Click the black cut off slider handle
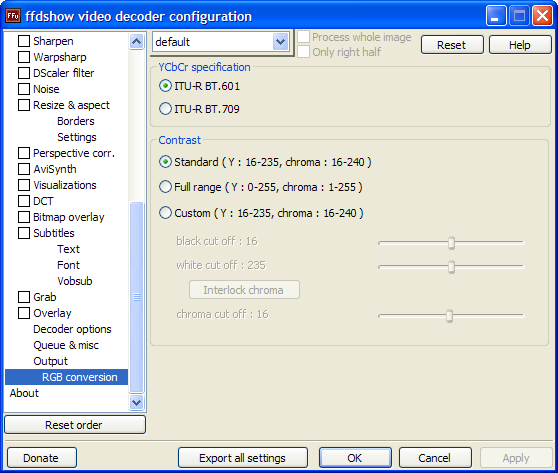The width and height of the screenshot is (558, 473). pos(451,243)
